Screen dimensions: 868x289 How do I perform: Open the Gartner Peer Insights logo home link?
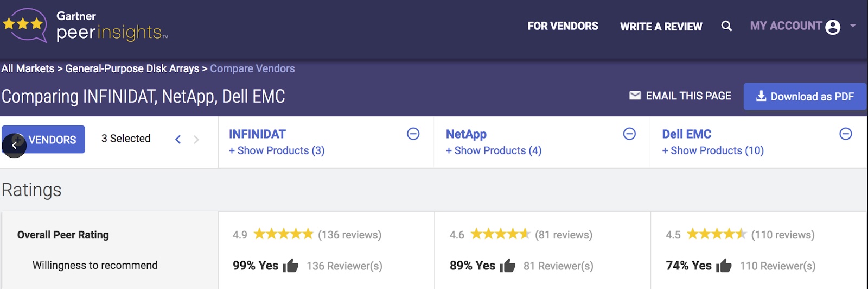pyautogui.click(x=85, y=26)
